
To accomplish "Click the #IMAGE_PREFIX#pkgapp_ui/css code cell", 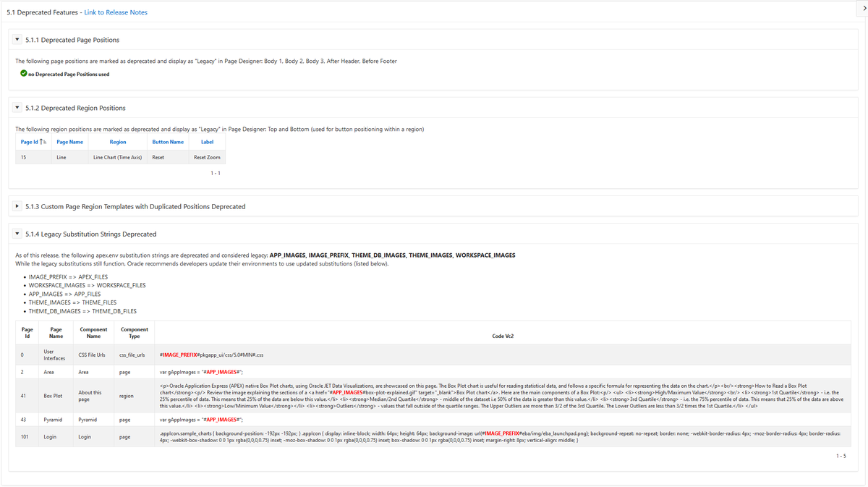I will coord(503,355).
